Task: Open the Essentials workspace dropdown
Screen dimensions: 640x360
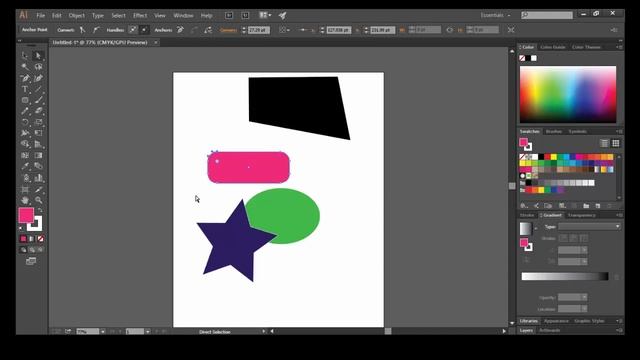Action: (x=495, y=15)
